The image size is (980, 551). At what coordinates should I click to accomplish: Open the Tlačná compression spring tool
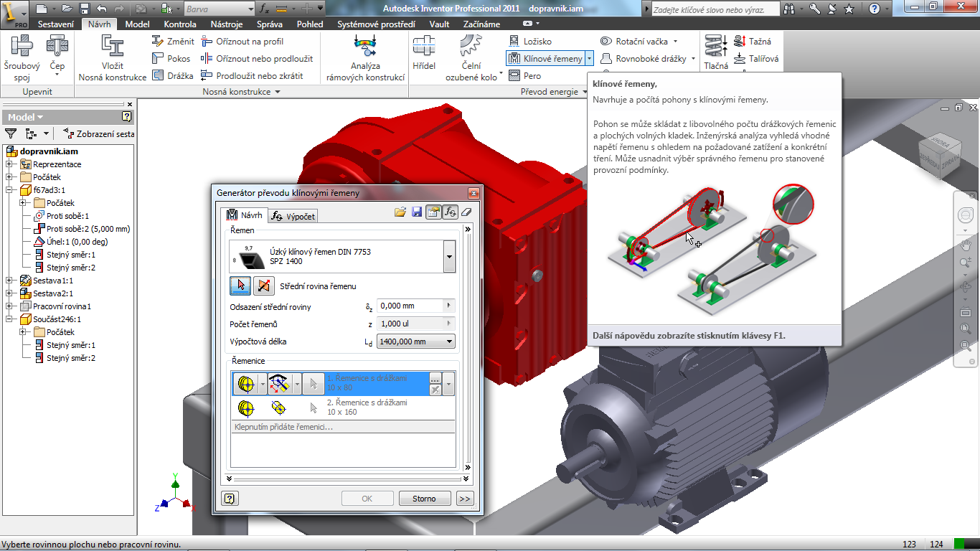click(x=716, y=52)
